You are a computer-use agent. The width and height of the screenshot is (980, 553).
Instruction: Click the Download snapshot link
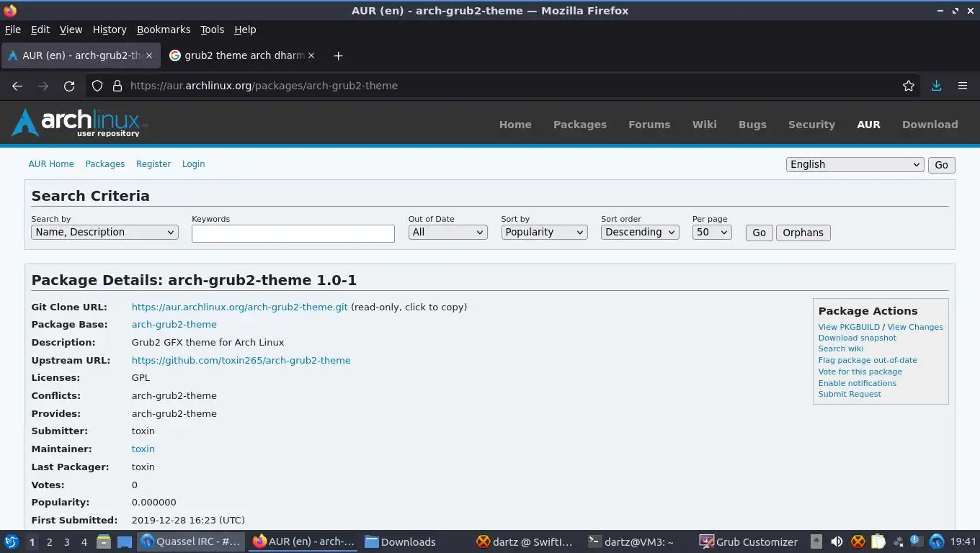(857, 338)
